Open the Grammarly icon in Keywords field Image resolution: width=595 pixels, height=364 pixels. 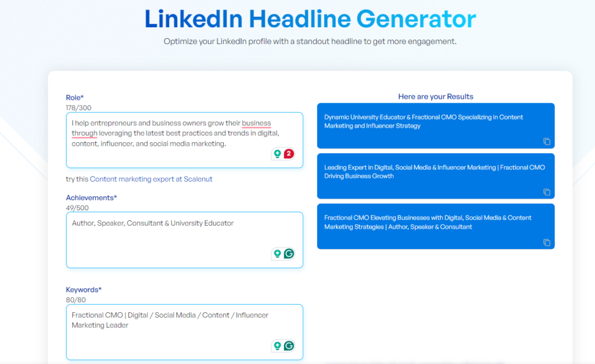[x=289, y=345]
